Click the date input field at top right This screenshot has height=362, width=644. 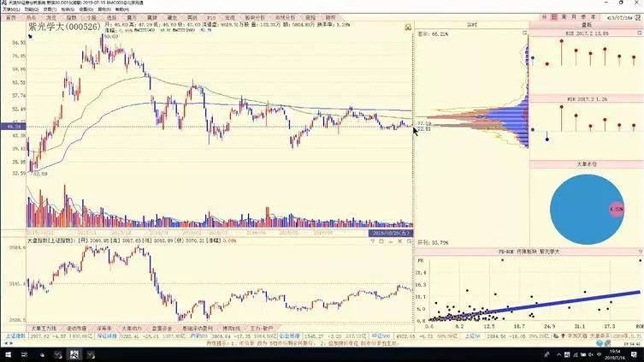tap(618, 18)
